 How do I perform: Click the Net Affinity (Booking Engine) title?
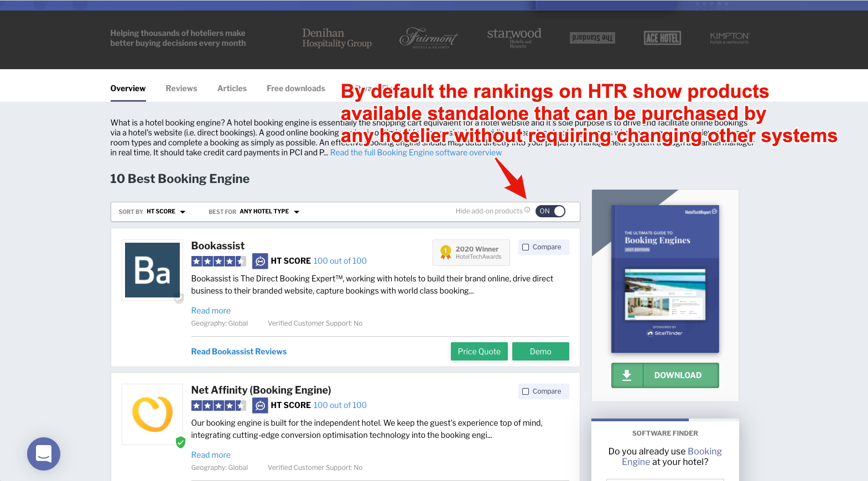click(261, 390)
